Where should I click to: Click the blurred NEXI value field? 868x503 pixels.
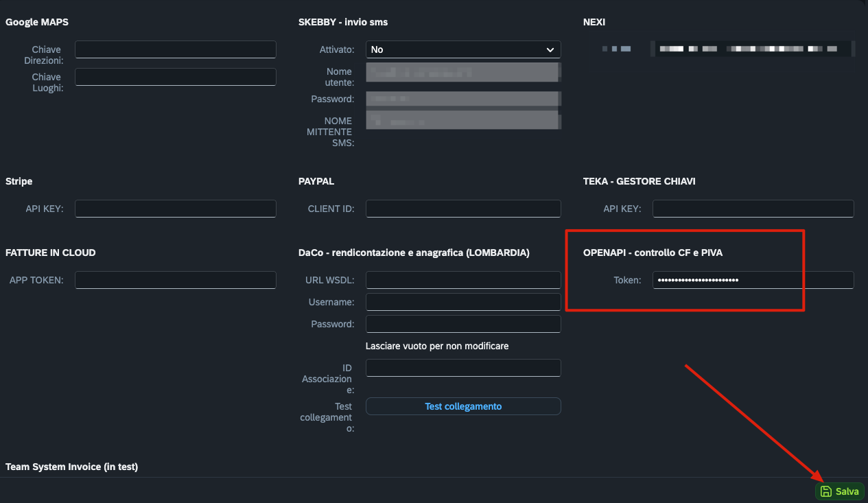pyautogui.click(x=751, y=49)
